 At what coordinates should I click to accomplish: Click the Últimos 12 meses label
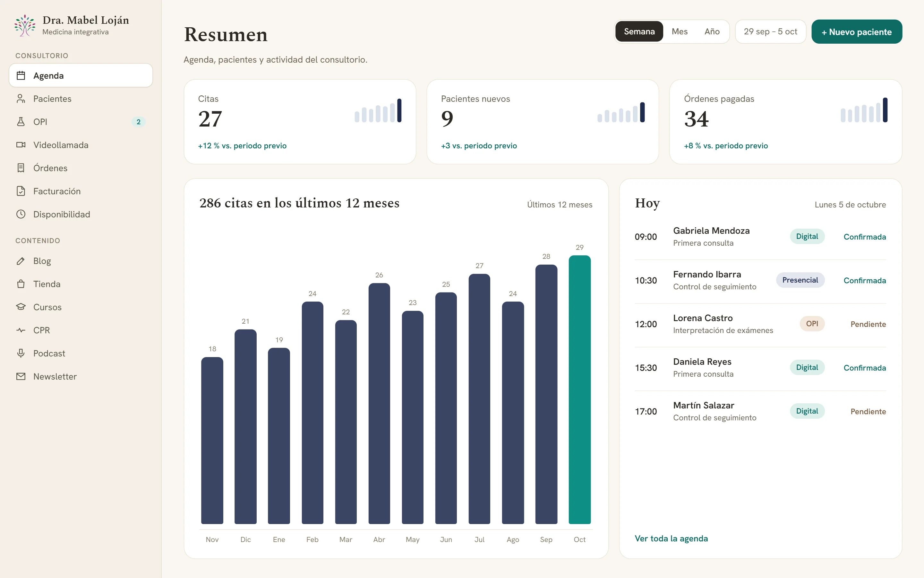coord(559,205)
